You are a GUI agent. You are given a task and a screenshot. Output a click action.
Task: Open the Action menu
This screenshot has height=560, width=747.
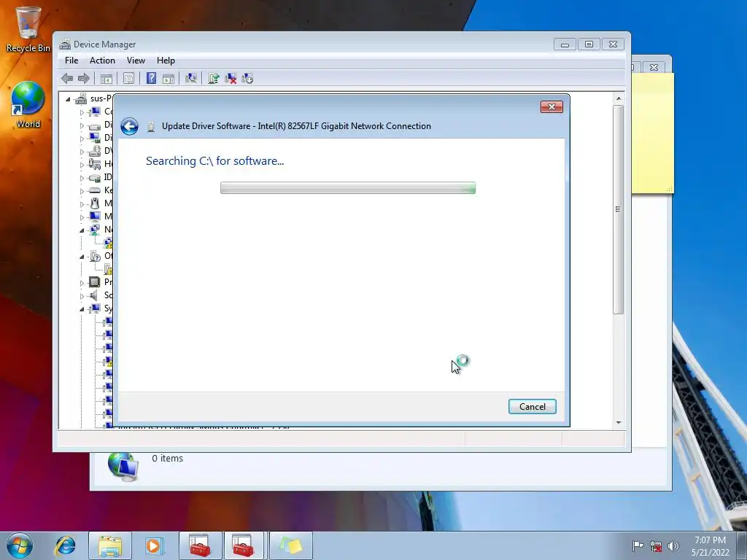coord(102,61)
